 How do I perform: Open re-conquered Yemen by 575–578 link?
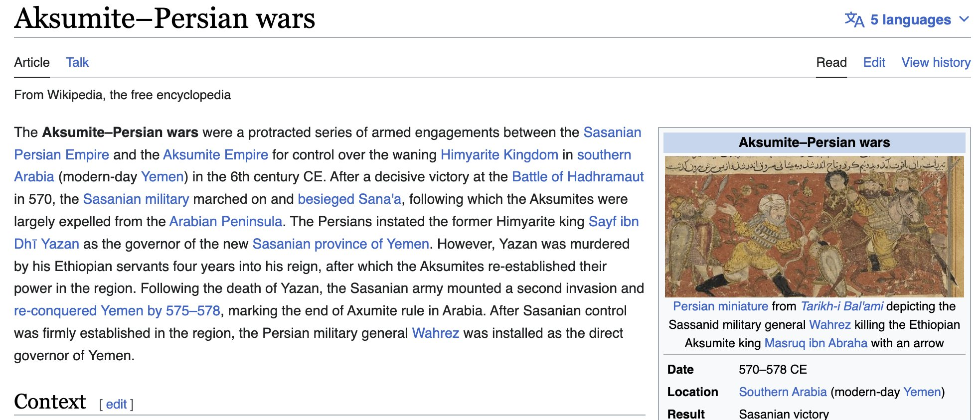click(x=117, y=311)
